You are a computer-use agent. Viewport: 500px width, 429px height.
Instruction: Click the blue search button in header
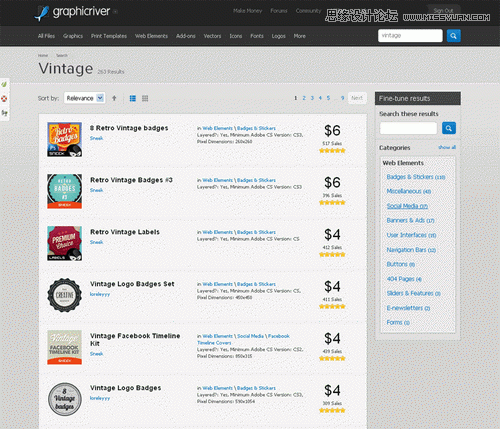pyautogui.click(x=454, y=36)
